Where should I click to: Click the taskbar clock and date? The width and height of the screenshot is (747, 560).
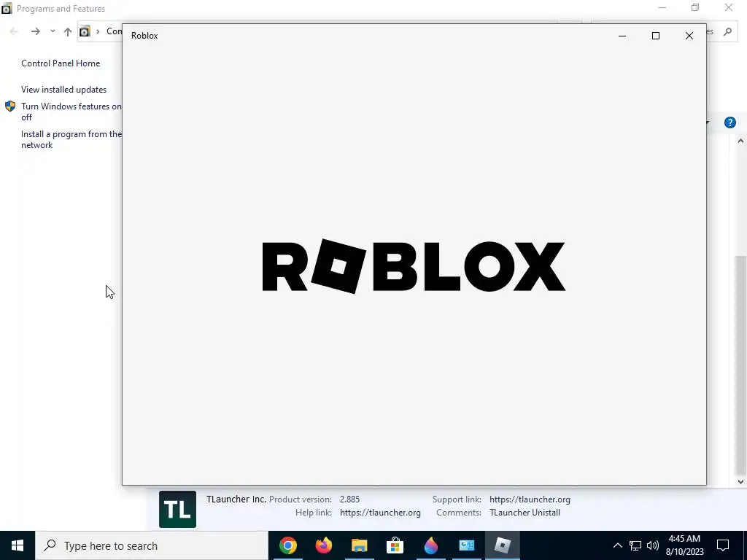684,545
